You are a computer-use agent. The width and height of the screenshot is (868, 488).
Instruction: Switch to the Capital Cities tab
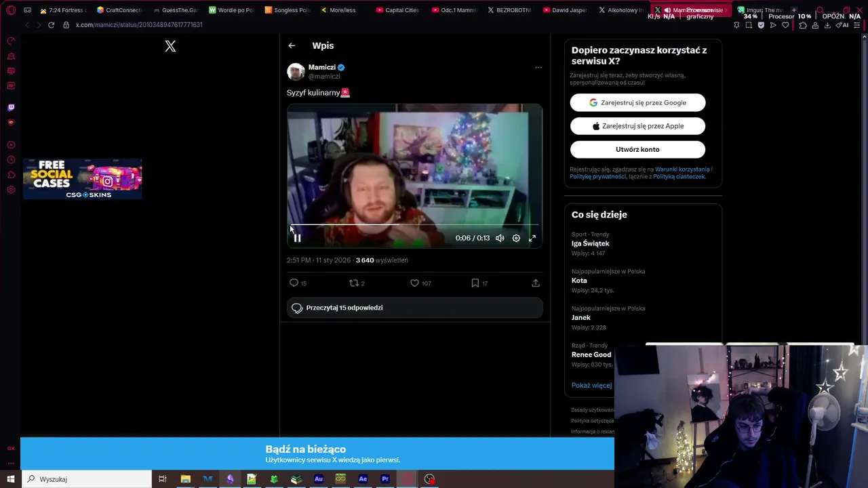[398, 10]
